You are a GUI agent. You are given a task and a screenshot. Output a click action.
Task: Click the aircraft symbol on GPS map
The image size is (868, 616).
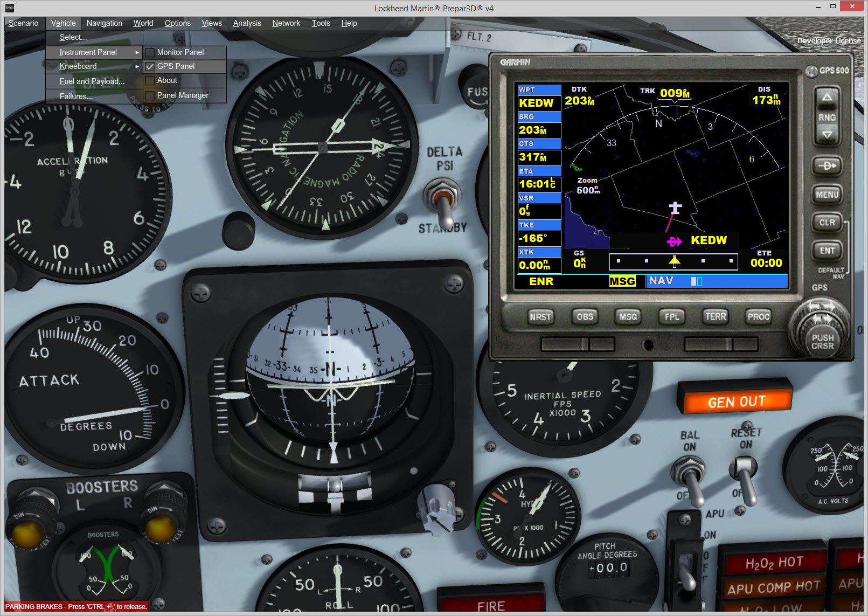(x=675, y=207)
